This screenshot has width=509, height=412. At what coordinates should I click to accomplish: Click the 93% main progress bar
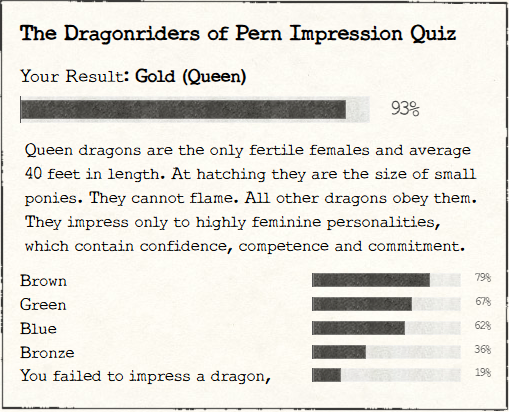(x=195, y=109)
